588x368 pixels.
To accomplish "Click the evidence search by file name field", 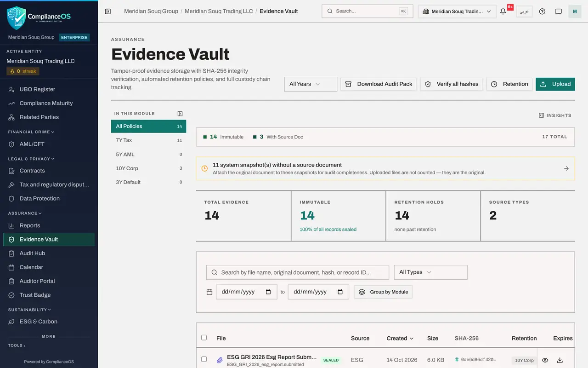I will 298,272.
